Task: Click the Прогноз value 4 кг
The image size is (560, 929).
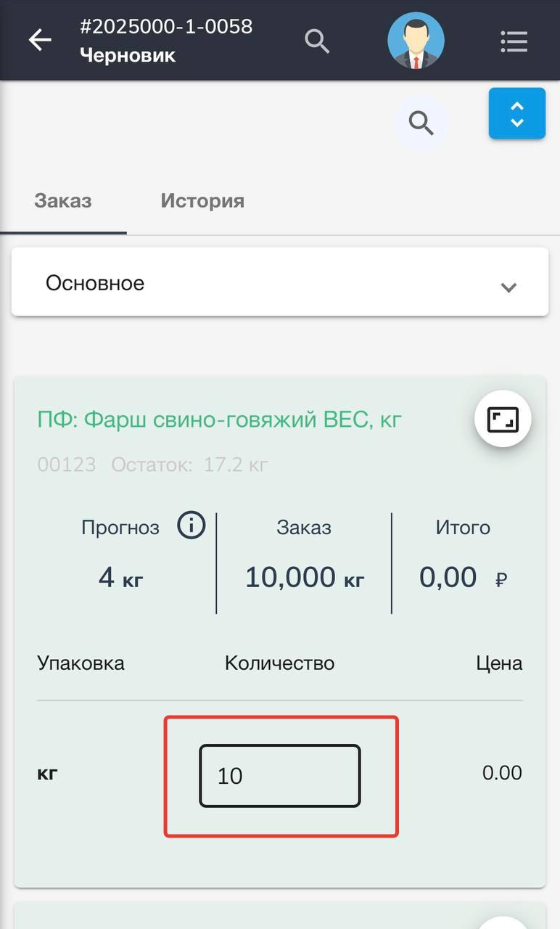Action: pyautogui.click(x=120, y=578)
